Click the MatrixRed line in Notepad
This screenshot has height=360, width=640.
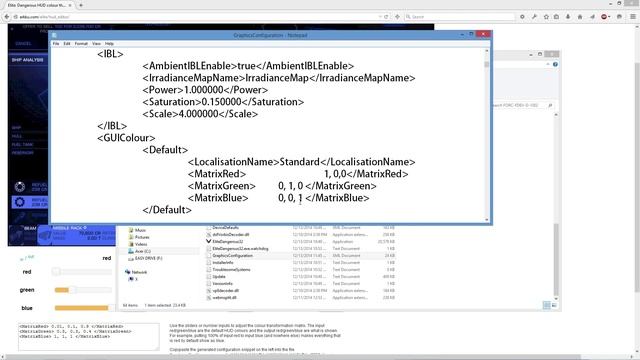pyautogui.click(x=298, y=174)
